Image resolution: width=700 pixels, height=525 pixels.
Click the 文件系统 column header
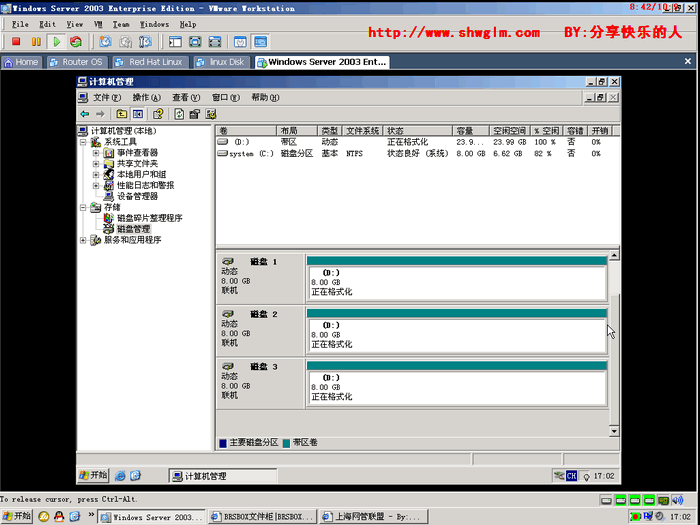[362, 131]
